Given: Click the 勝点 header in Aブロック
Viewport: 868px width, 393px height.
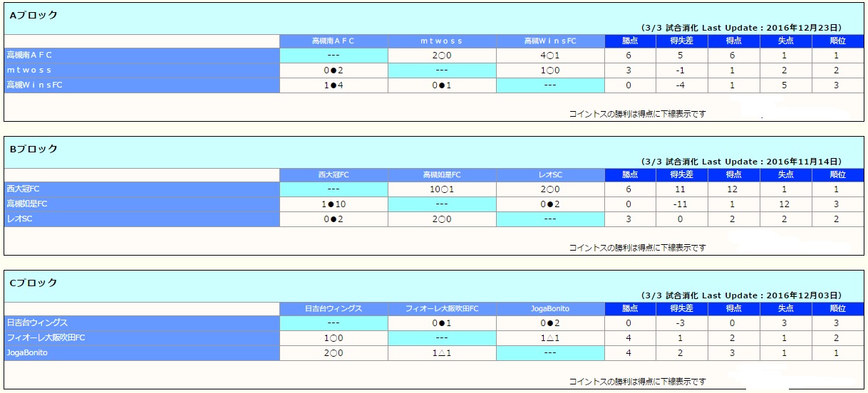Looking at the screenshot, I should point(631,41).
